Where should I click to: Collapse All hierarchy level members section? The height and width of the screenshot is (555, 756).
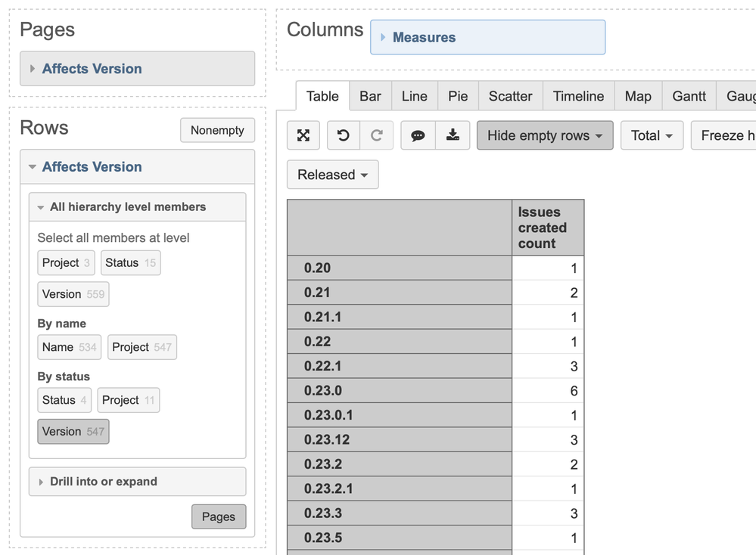coord(127,206)
